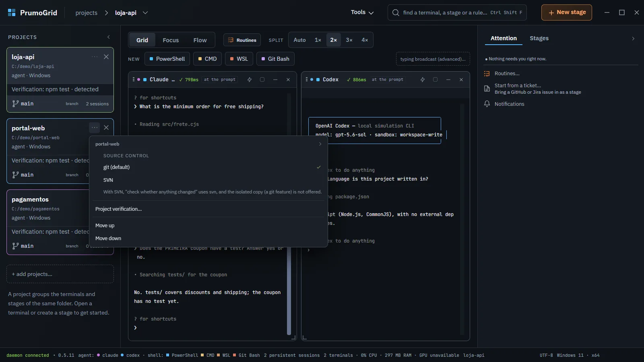This screenshot has height=362, width=644.
Task: Set split layout to 3×
Action: [x=349, y=40]
